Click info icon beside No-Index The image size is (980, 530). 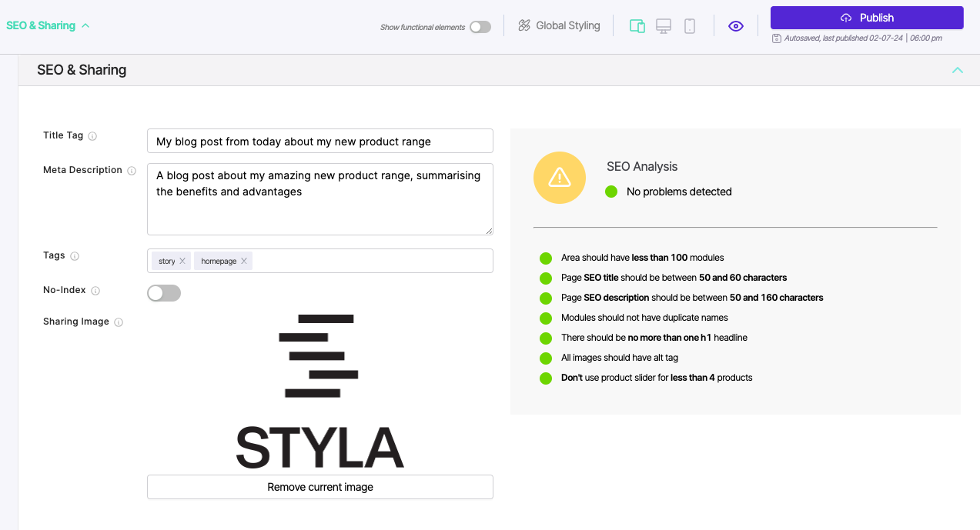click(95, 291)
